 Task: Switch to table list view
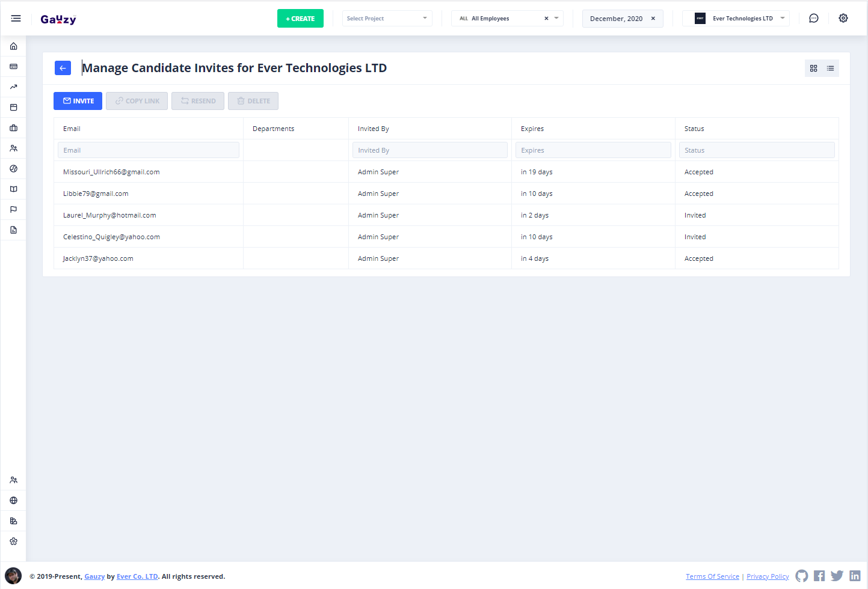(830, 69)
